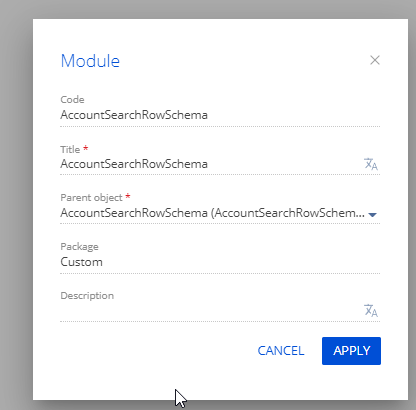Open translations for the Description field
The image size is (416, 410).
pos(371,310)
